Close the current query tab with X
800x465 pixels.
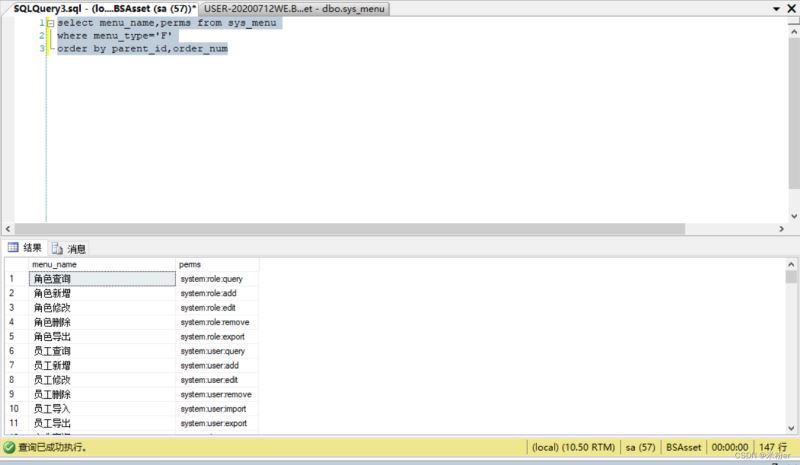point(791,8)
